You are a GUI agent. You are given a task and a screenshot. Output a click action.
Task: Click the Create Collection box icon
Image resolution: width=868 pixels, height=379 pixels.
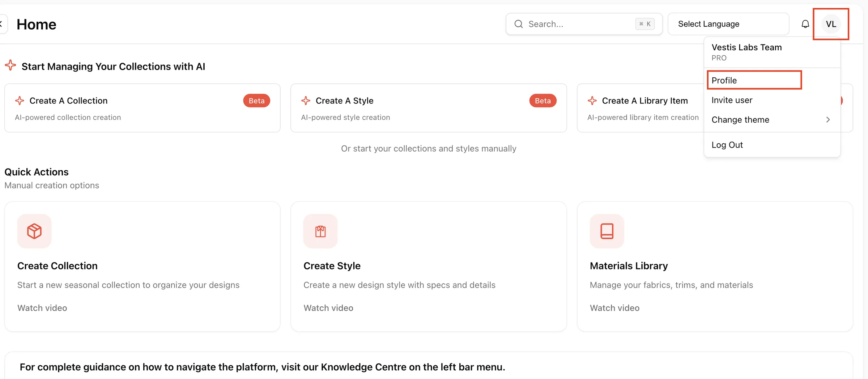tap(34, 231)
